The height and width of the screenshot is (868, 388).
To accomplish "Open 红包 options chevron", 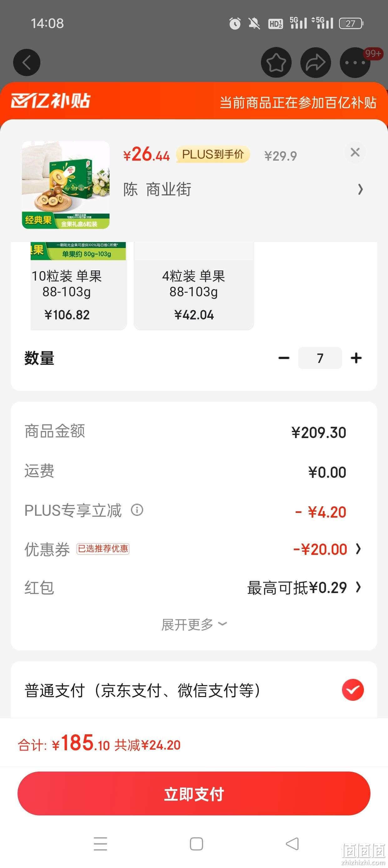I will [x=358, y=587].
